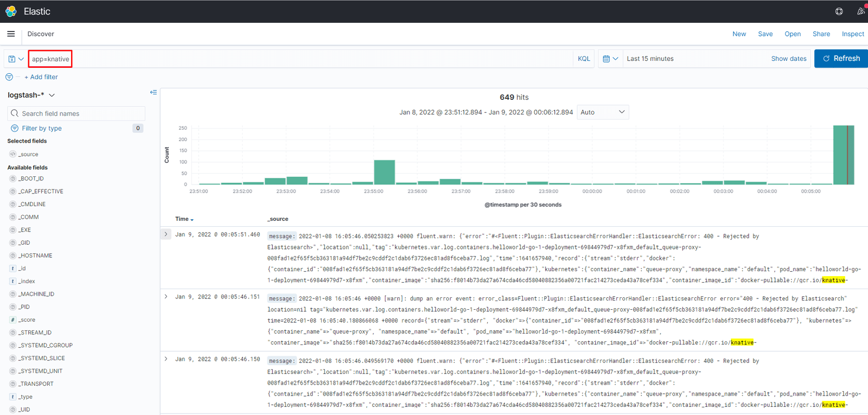
Task: Click the text type icon beside _index
Action: pos(12,281)
